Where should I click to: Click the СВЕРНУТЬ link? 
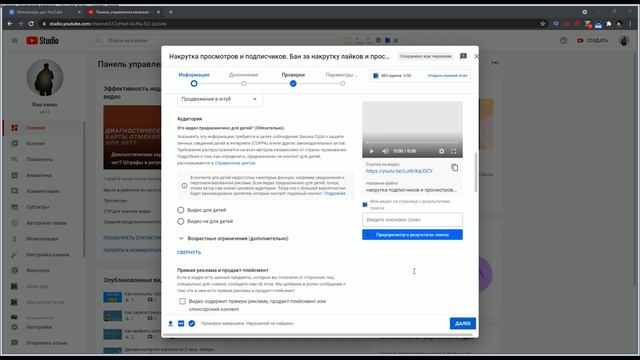click(x=189, y=253)
